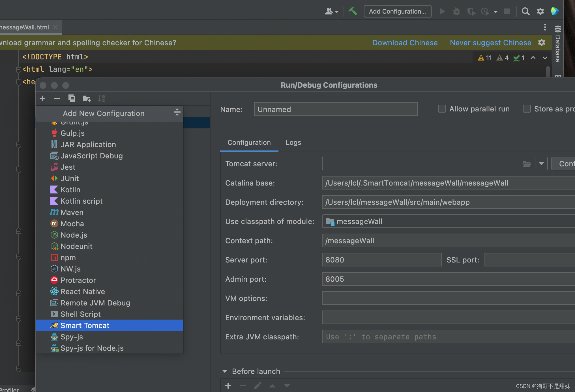Viewport: 575px width, 392px height.
Task: Toggle Allow parallel run checkbox
Action: (442, 109)
